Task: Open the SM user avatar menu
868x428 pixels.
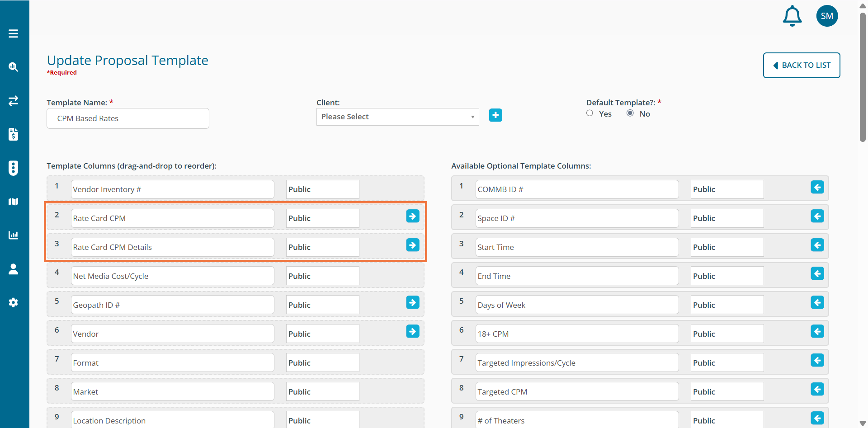Action: pyautogui.click(x=827, y=16)
